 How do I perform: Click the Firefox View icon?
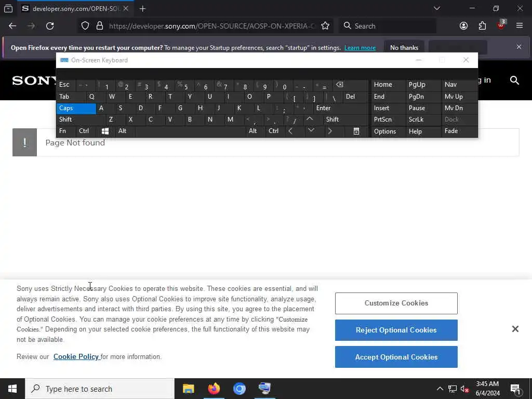[8, 9]
